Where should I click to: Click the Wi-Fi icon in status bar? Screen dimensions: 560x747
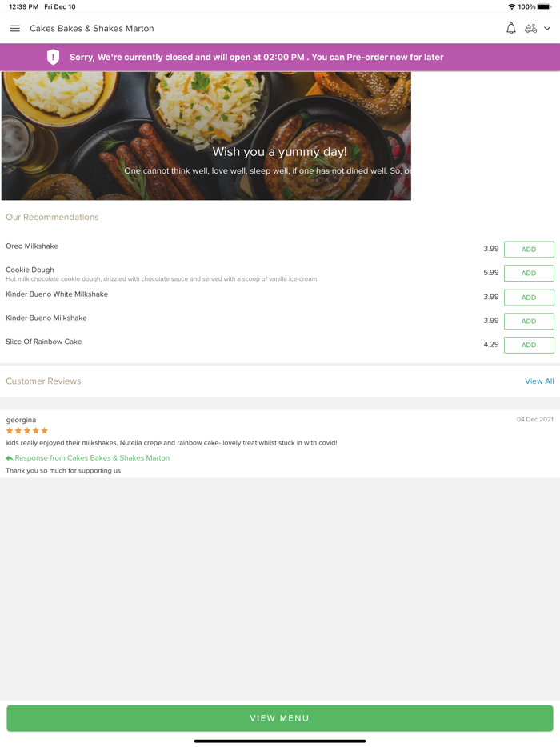(511, 5)
